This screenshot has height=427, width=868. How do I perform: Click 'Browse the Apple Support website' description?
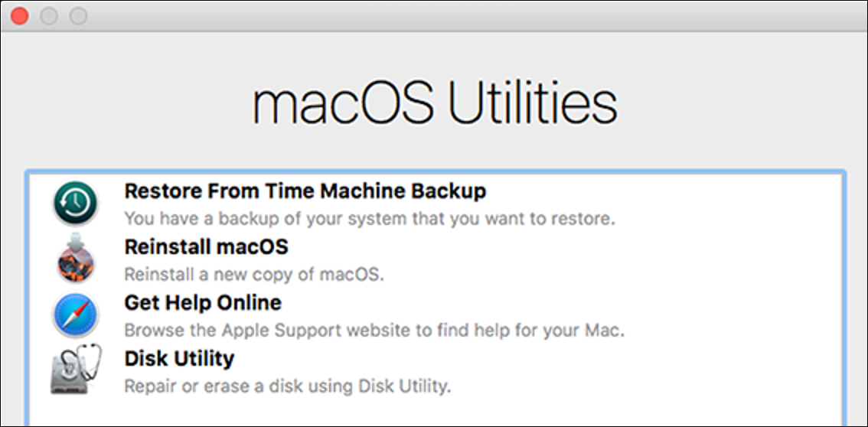tap(374, 331)
